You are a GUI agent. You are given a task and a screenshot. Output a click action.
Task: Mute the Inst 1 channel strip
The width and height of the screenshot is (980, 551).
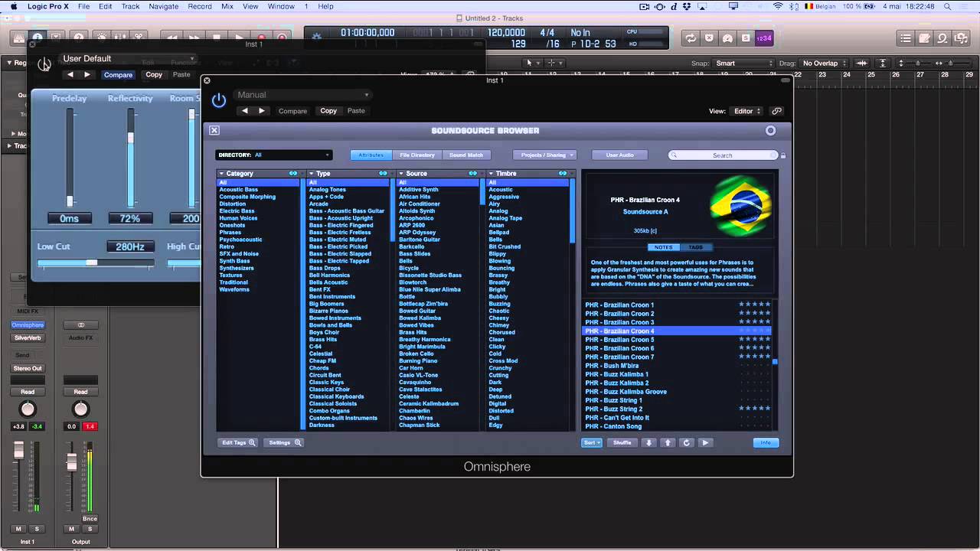19,529
